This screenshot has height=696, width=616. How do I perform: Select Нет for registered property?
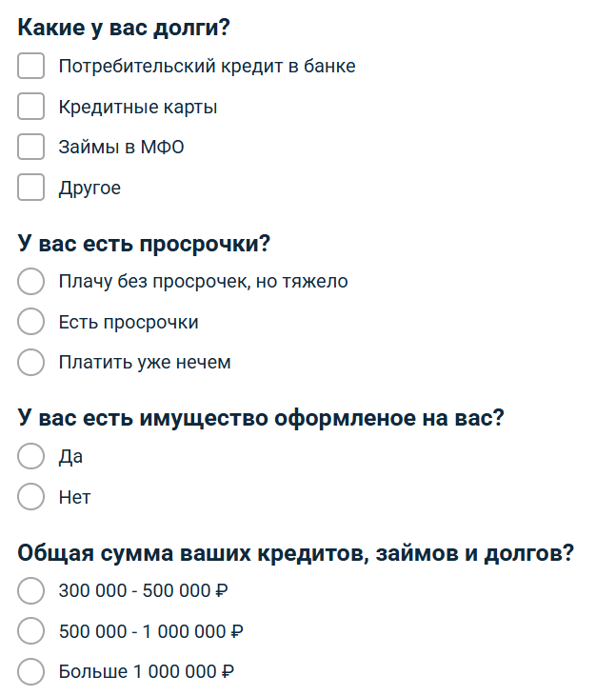pyautogui.click(x=30, y=497)
